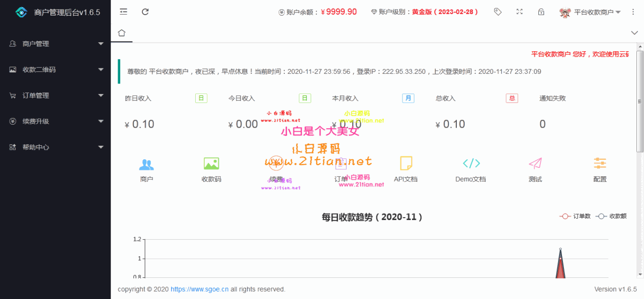
Task: Open the Demo文档 code icon
Action: pos(471,163)
